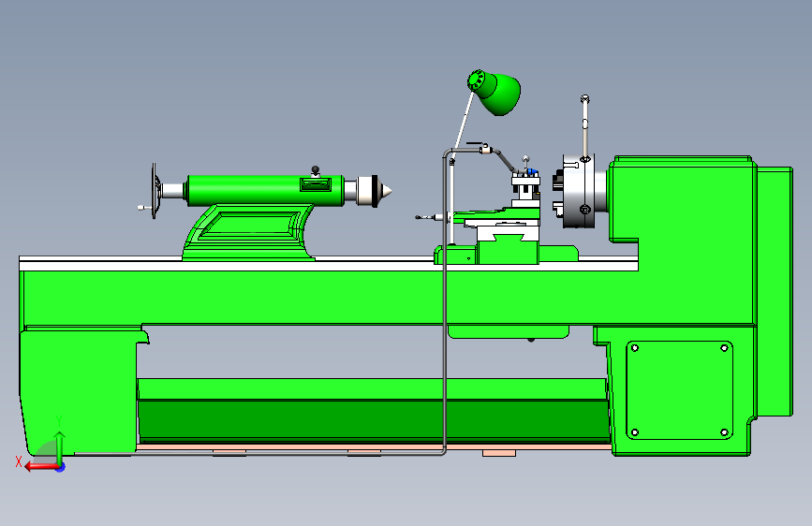812x526 pixels.
Task: Select the silver spindle chuck
Action: click(579, 191)
